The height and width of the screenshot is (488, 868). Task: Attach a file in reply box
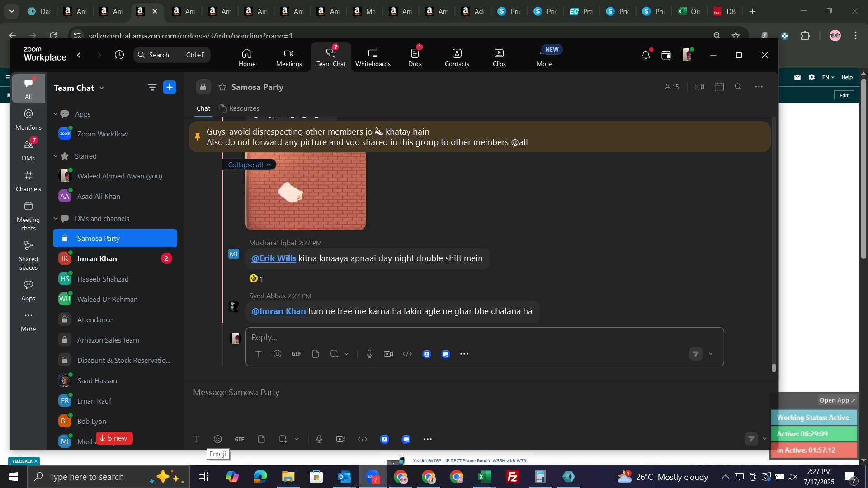(x=316, y=354)
